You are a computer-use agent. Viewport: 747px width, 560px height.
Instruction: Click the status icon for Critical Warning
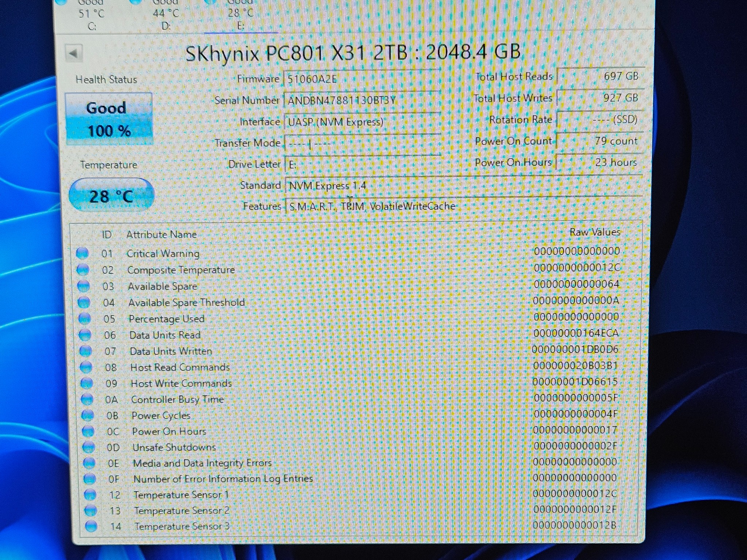[82, 253]
